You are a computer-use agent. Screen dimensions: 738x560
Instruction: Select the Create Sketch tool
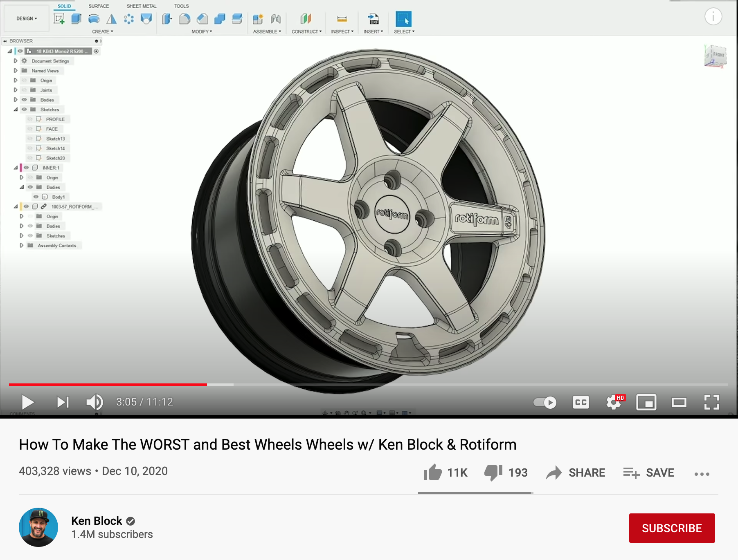59,19
